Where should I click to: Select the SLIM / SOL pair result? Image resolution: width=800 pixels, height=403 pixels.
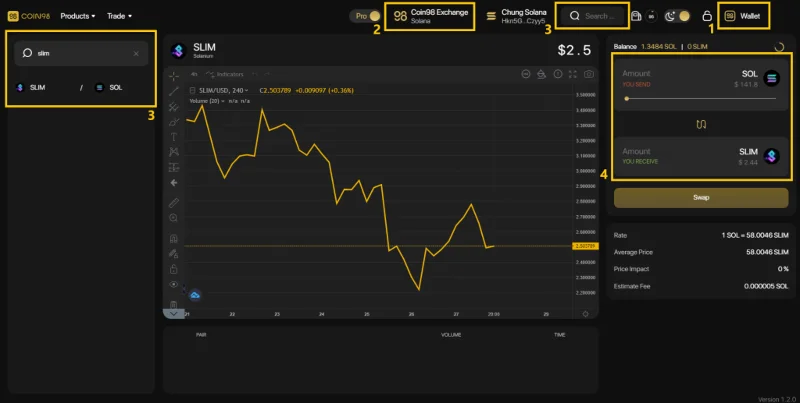[x=69, y=88]
